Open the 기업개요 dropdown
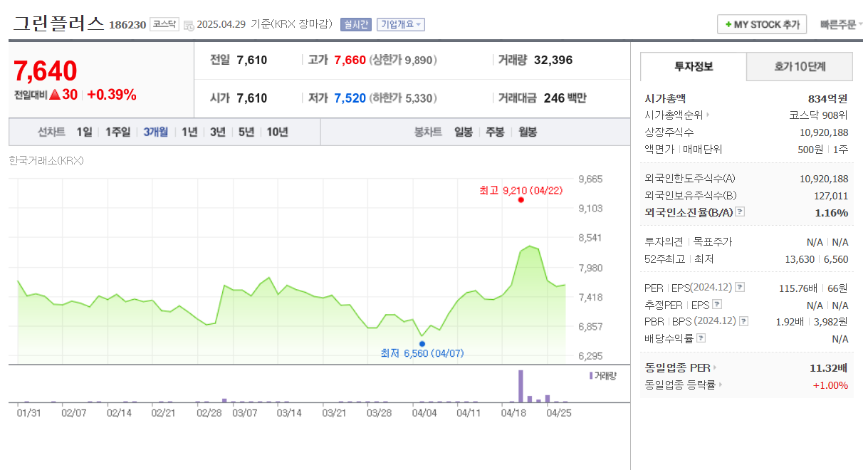This screenshot has height=470, width=868. (401, 24)
